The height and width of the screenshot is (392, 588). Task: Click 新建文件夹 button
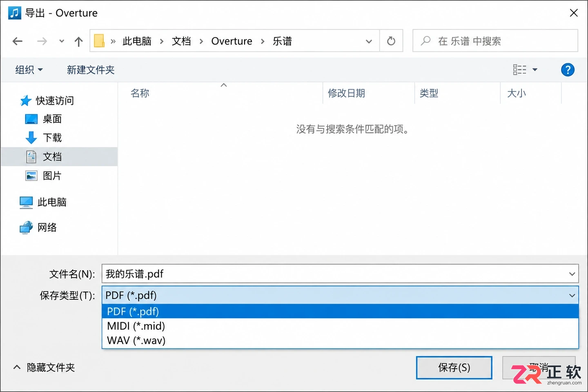pyautogui.click(x=91, y=70)
